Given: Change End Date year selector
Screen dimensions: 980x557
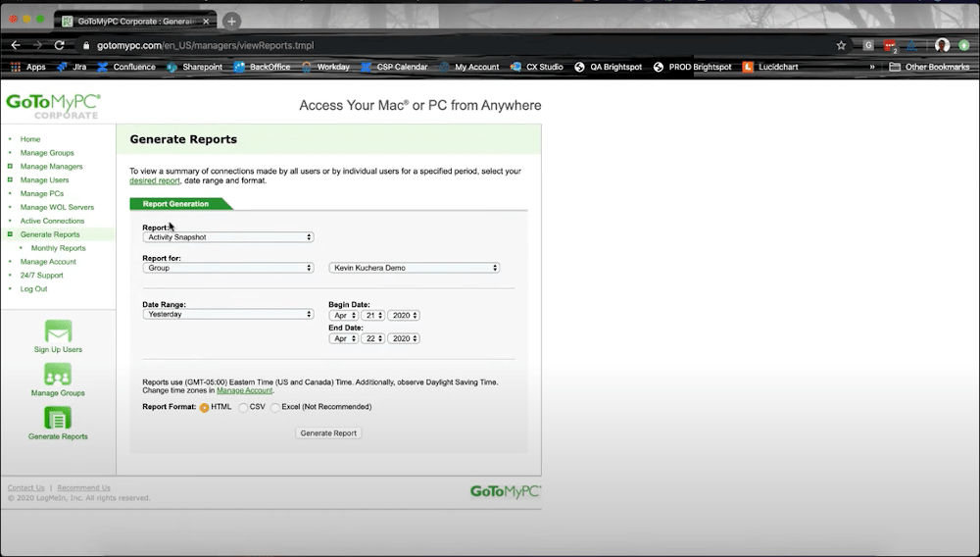Looking at the screenshot, I should [x=404, y=338].
